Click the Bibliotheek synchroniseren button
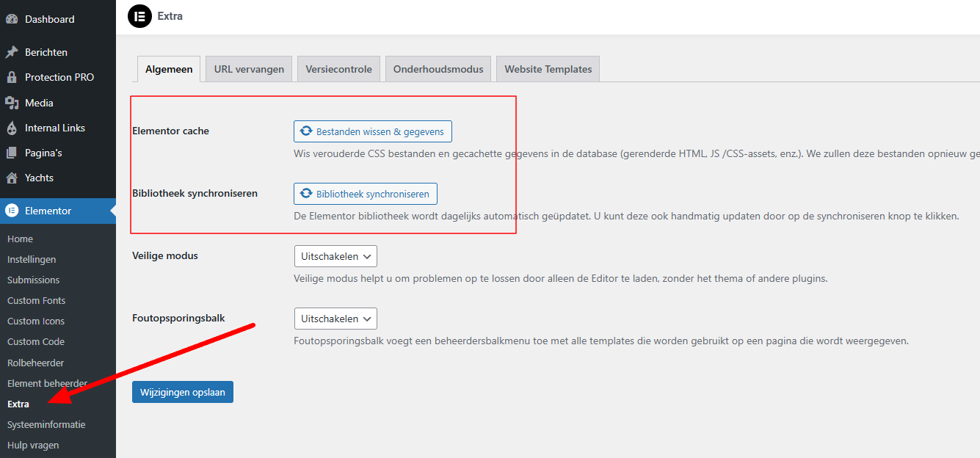The width and height of the screenshot is (980, 458). (366, 194)
